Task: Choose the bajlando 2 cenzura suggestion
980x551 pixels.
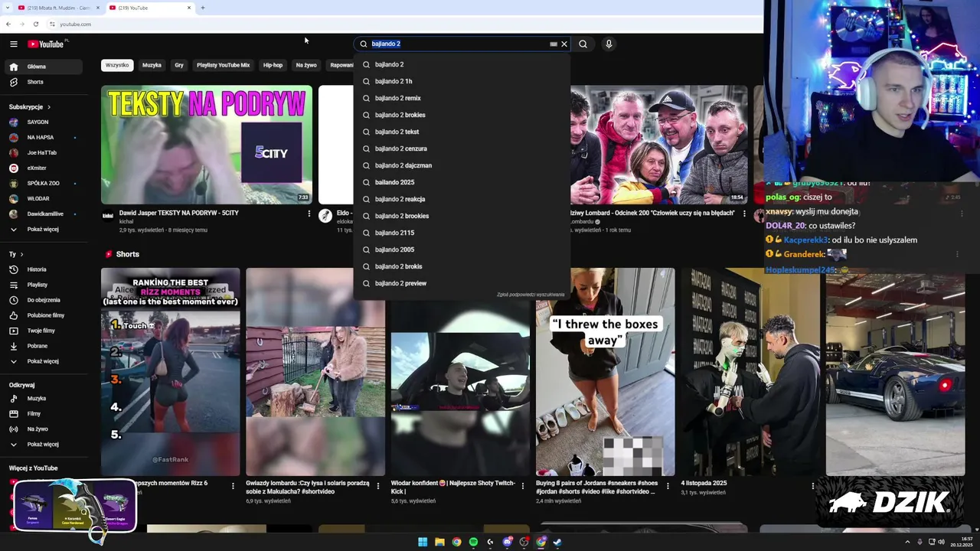Action: tap(462, 148)
